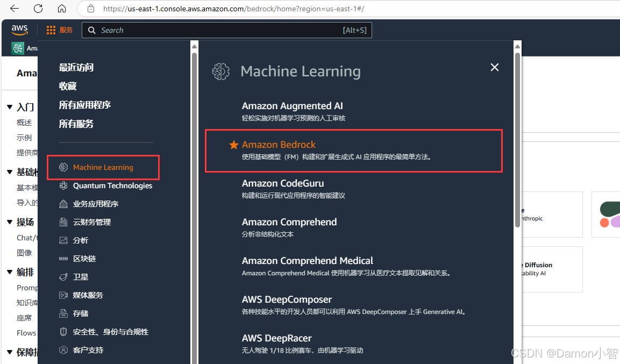Click the 安全性 shield icon
Screen dimensions: 620x364
[x=63, y=332]
